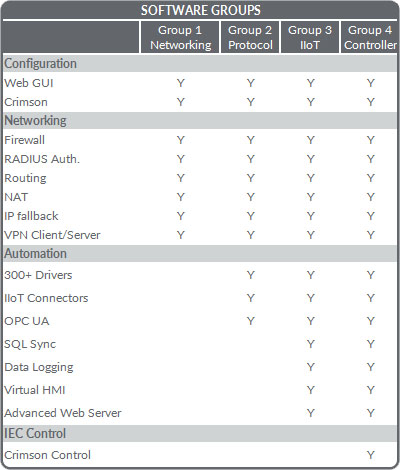
Task: Click the Y for Crimson Control Group 4
Action: point(370,455)
